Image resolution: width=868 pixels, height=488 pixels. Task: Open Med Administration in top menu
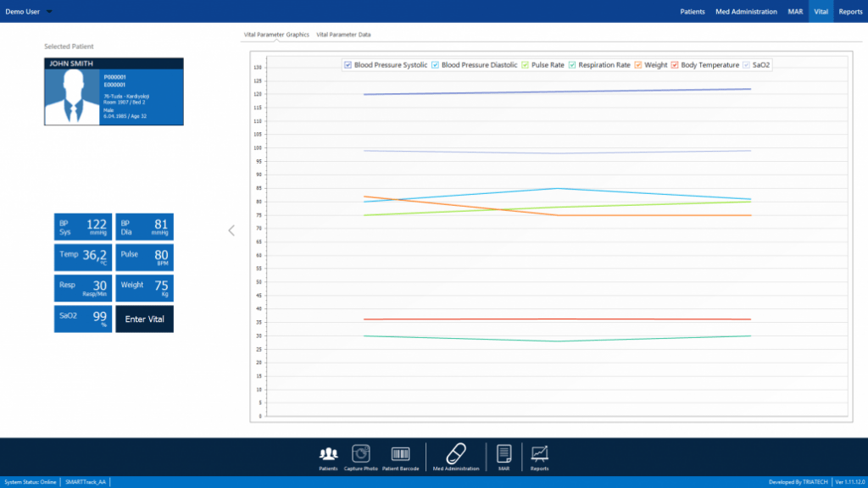(x=746, y=12)
